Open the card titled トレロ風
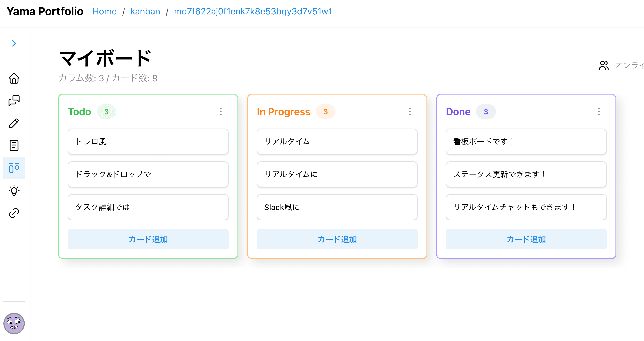644x341 pixels. click(148, 141)
